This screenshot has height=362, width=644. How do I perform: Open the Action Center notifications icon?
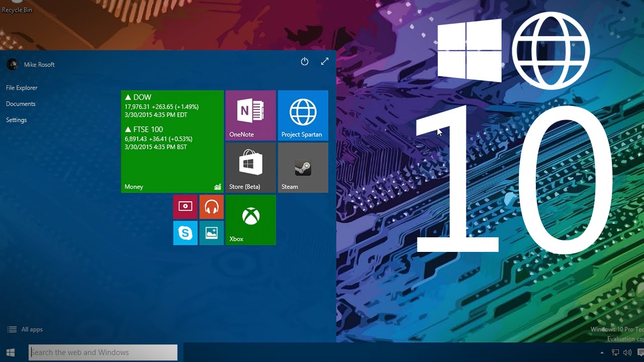[640, 352]
